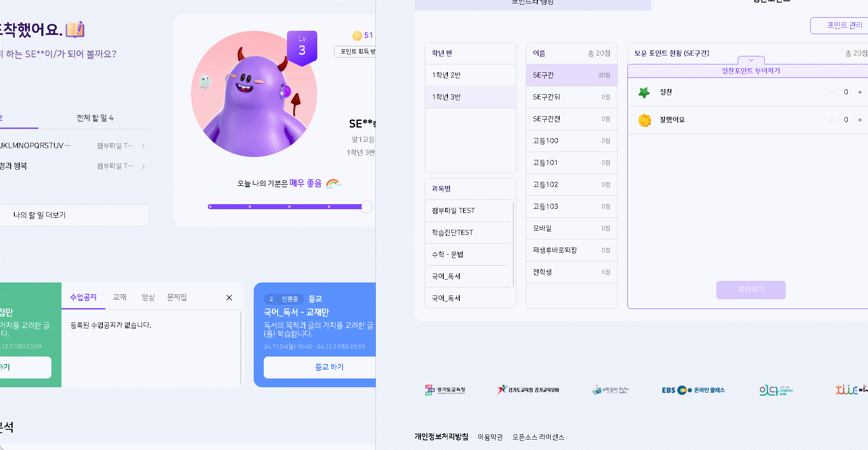868x450 pixels.
Task: Decrease 잘했어요 count with minus button
Action: (x=832, y=120)
